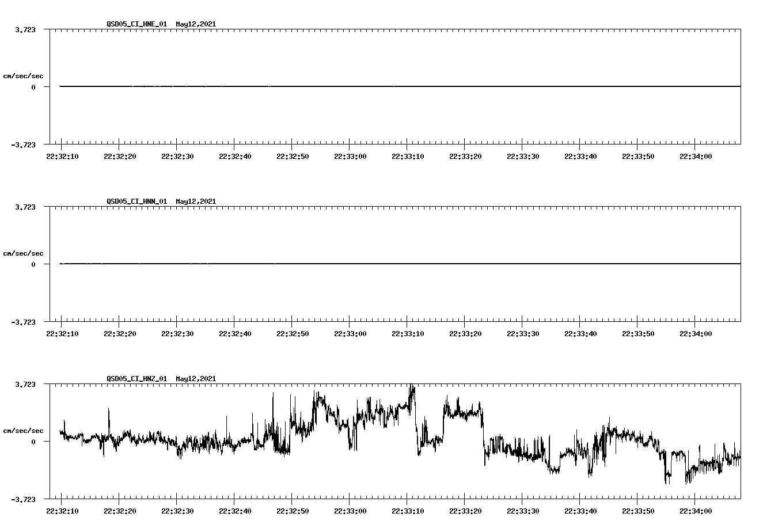
Task: Click the flat HNE waveform trace
Action: [346, 86]
